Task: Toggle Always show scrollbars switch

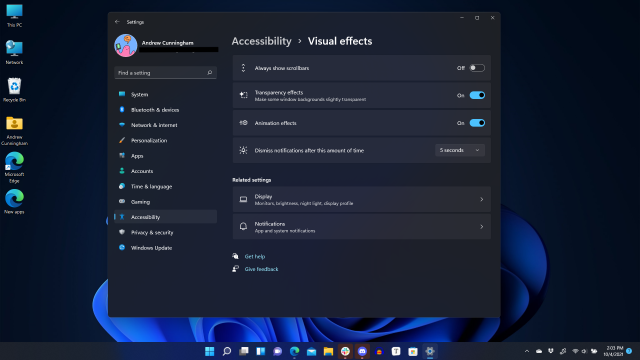Action: click(477, 68)
